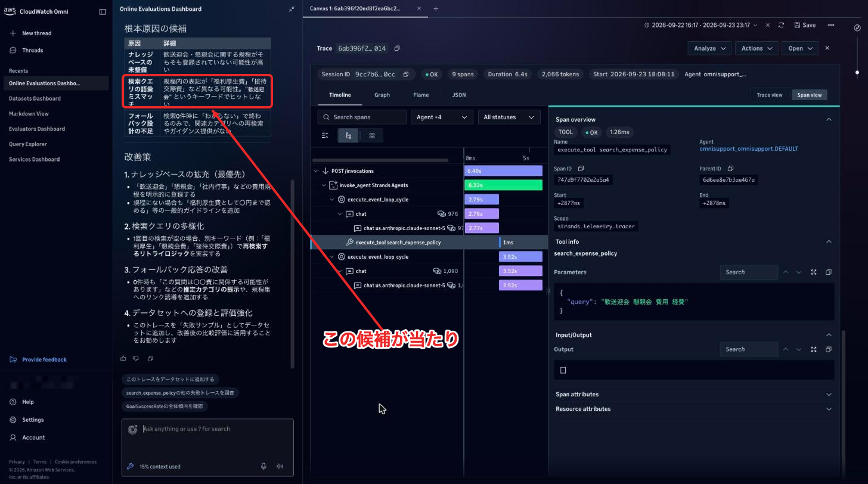Open Markdown View recent item

29,113
